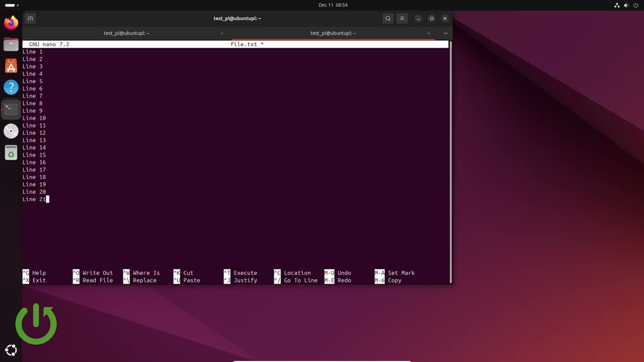The image size is (644, 362).
Task: Click the Set Mark shortcut label
Action: [x=401, y=273]
